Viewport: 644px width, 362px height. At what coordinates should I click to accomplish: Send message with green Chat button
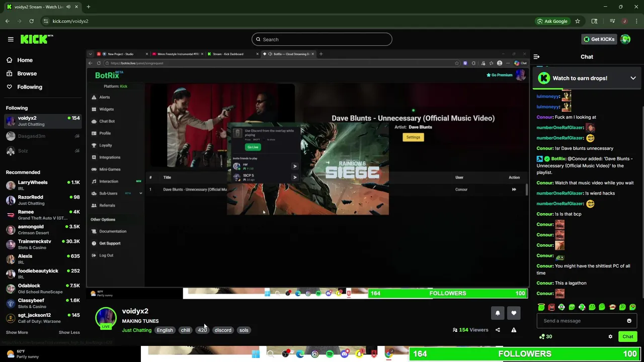tap(628, 337)
